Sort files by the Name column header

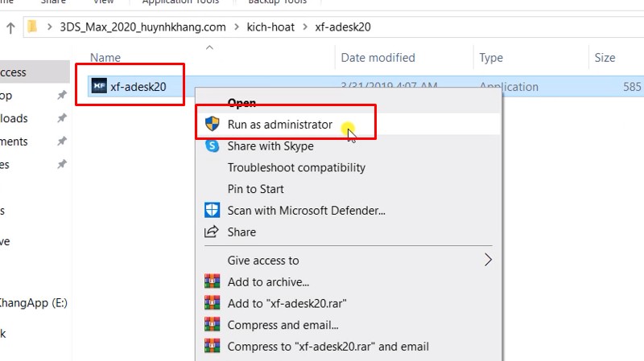tap(105, 58)
